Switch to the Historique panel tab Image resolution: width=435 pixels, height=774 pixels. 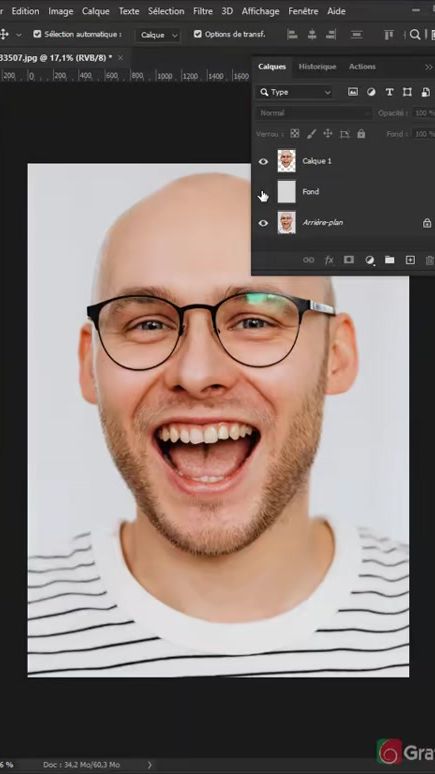(317, 67)
